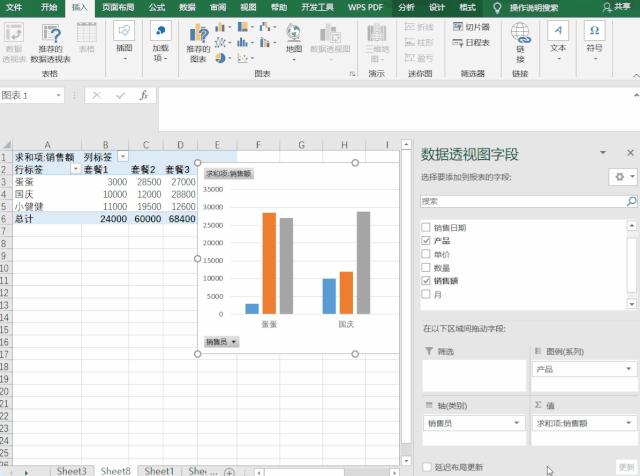Open the field pane task options arrow
The image size is (640, 476).
pyautogui.click(x=602, y=153)
